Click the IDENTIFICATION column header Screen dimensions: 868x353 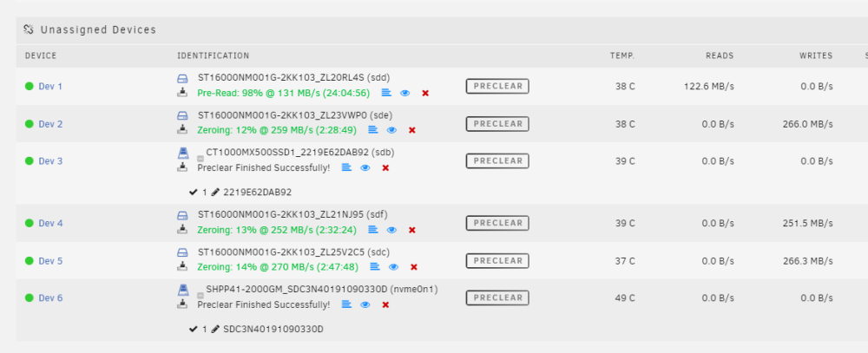pyautogui.click(x=214, y=56)
